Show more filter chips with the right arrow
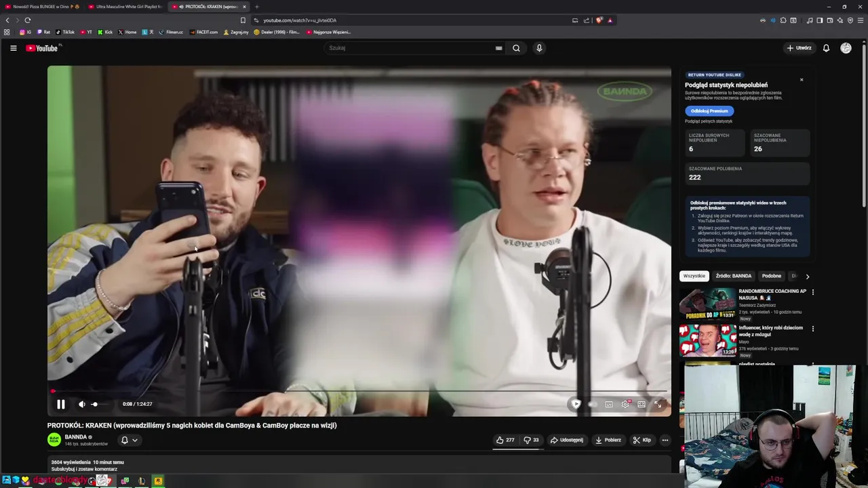Image resolution: width=868 pixels, height=488 pixels. coord(807,277)
